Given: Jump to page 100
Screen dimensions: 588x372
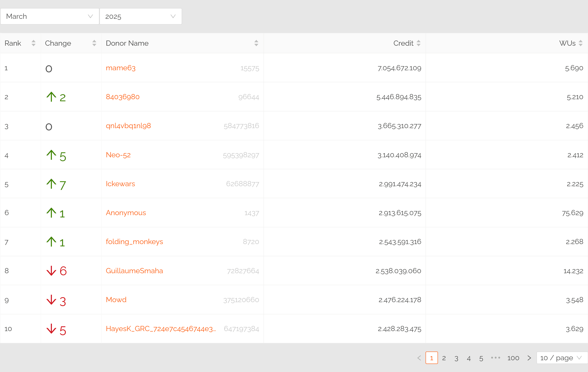Looking at the screenshot, I should pyautogui.click(x=513, y=358).
